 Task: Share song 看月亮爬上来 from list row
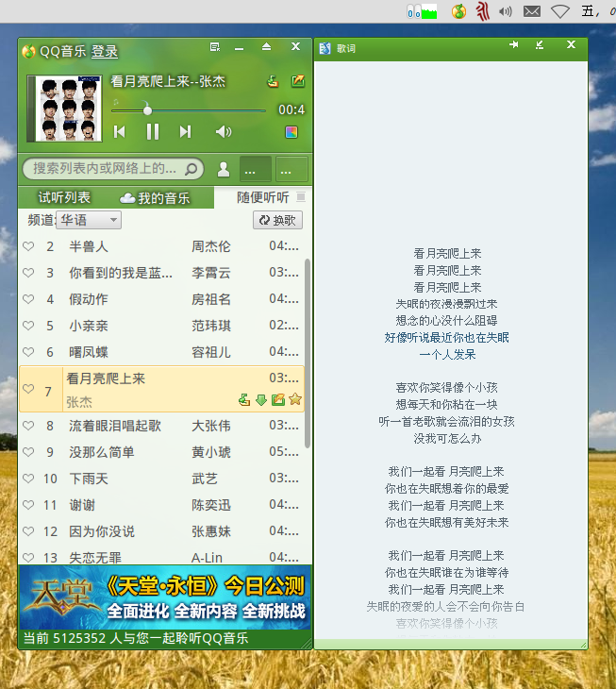[x=278, y=399]
